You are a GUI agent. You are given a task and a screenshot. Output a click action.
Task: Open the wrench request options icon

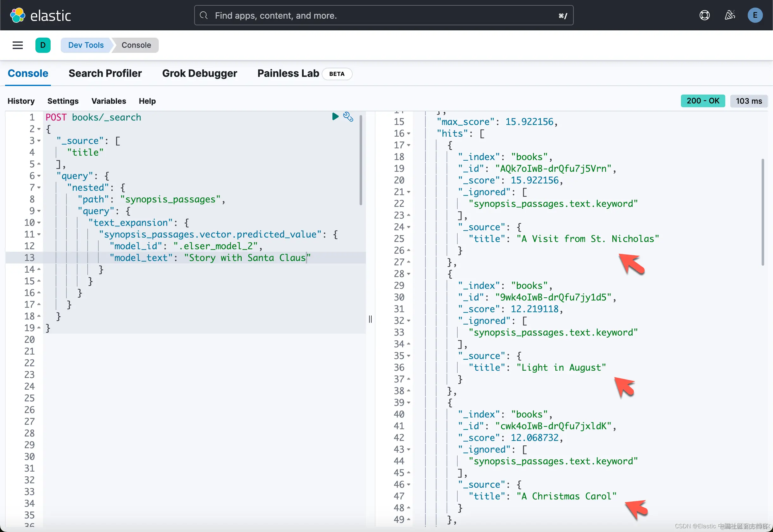(x=348, y=117)
